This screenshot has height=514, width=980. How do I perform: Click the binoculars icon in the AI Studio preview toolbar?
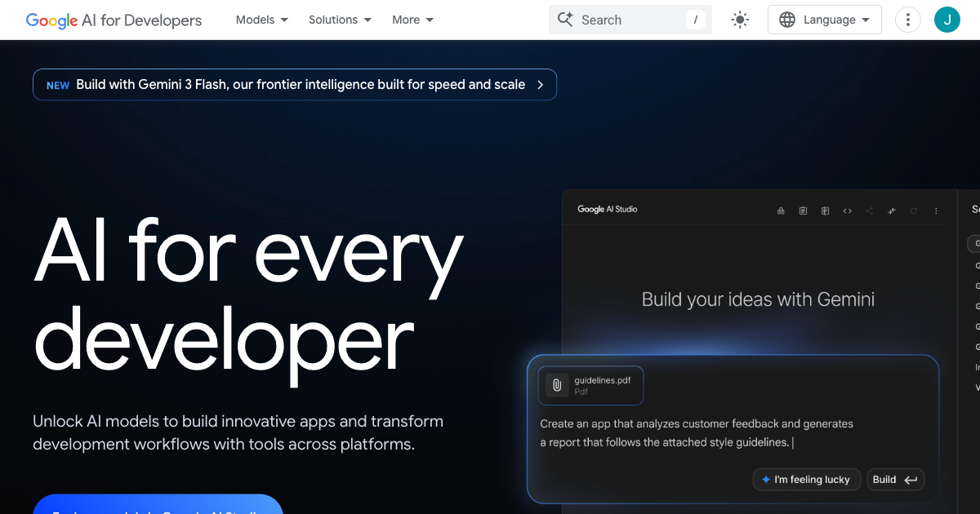[781, 211]
